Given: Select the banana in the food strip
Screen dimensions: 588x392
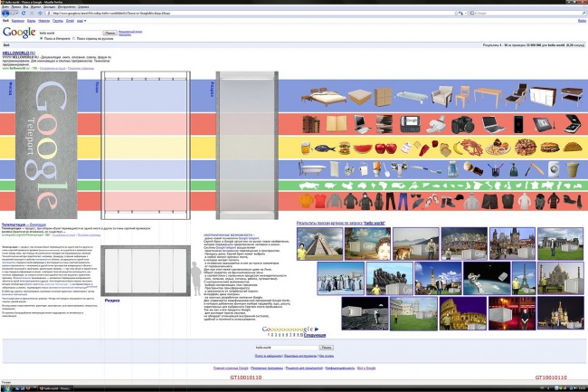Looking at the screenshot, I should pos(458,148).
